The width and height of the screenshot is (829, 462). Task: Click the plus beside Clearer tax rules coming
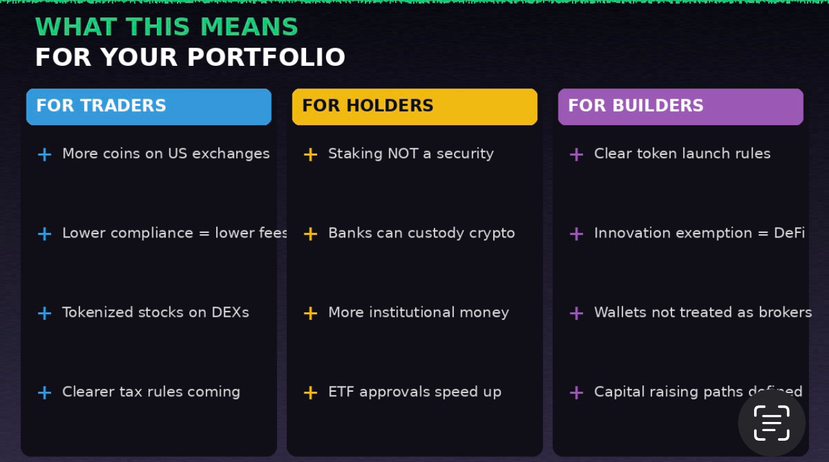tap(44, 392)
